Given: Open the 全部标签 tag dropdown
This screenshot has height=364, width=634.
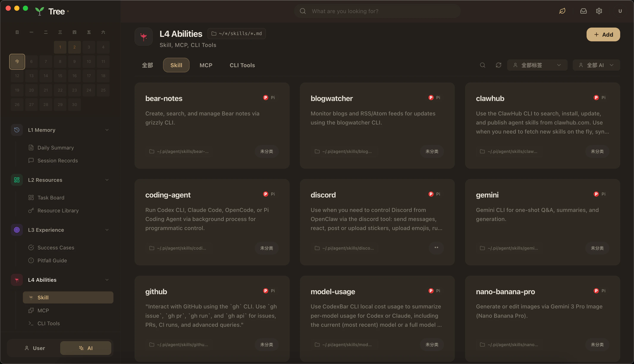Looking at the screenshot, I should pos(537,65).
